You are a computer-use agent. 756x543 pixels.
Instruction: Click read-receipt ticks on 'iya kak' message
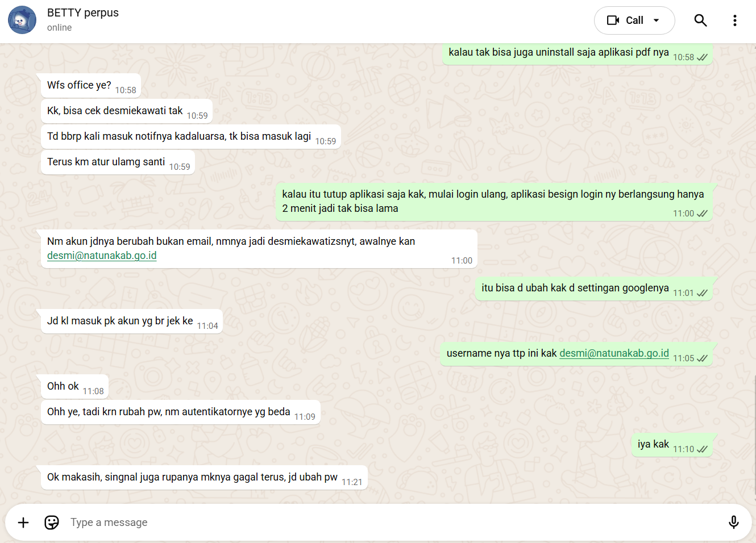click(x=702, y=449)
